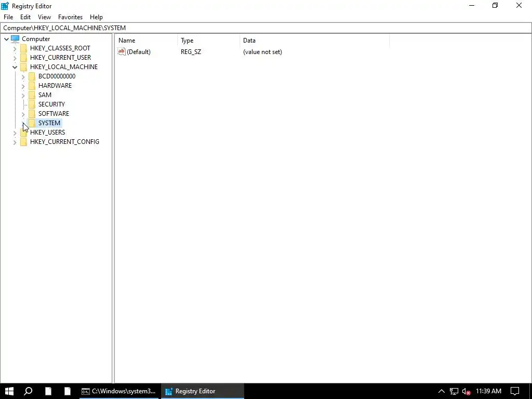Open network status tray icon
This screenshot has height=399, width=532.
[x=454, y=391]
